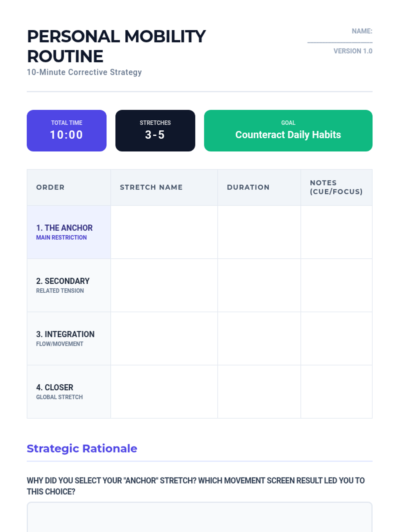Select the Stretches 3-5 card
The height and width of the screenshot is (532, 399).
(155, 131)
